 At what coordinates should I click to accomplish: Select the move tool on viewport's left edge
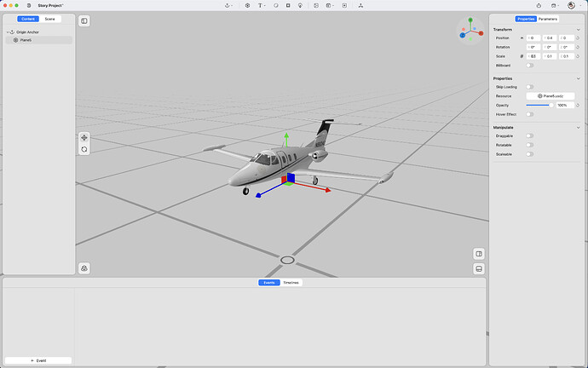(x=84, y=137)
